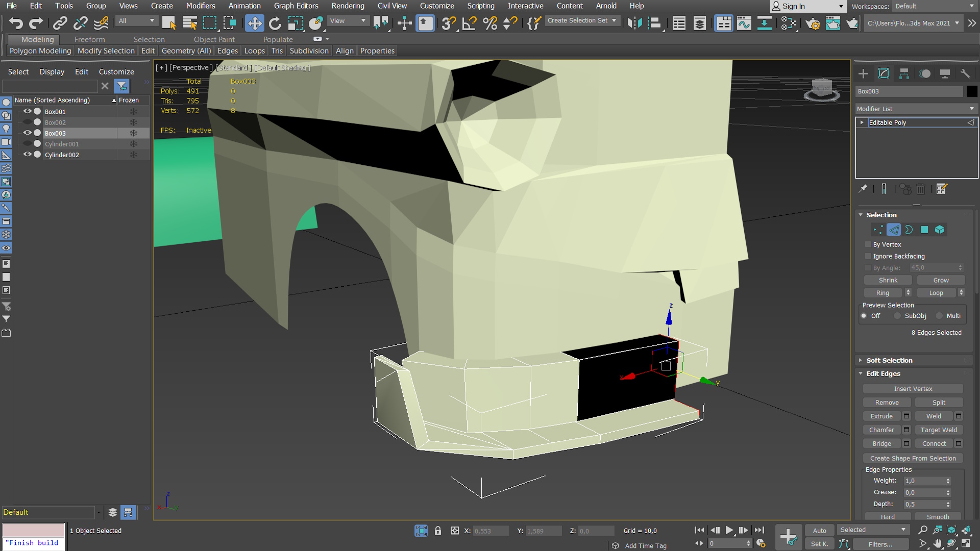The height and width of the screenshot is (551, 980).
Task: Select Polygon sub-object level icon
Action: point(924,230)
